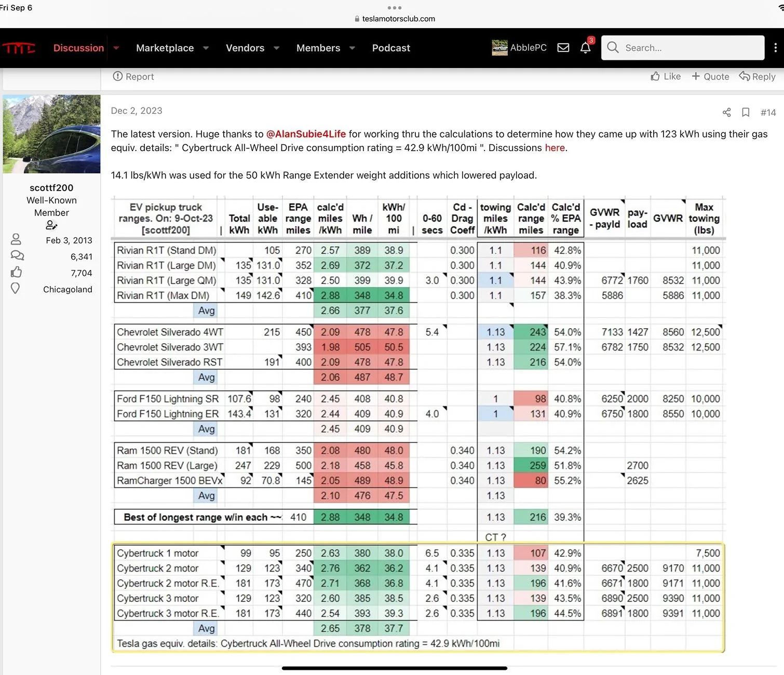Screen dimensions: 784x675
Task: Share post #14 via share icon
Action: point(726,112)
